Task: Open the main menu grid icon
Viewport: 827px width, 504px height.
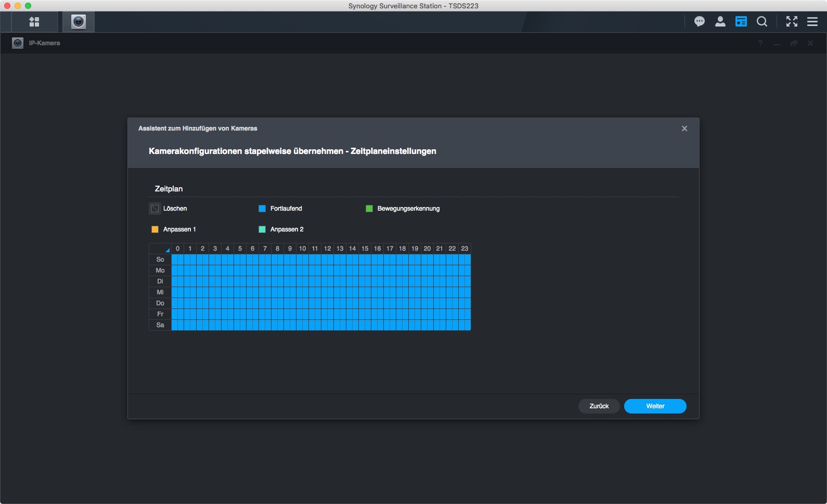Action: click(34, 22)
